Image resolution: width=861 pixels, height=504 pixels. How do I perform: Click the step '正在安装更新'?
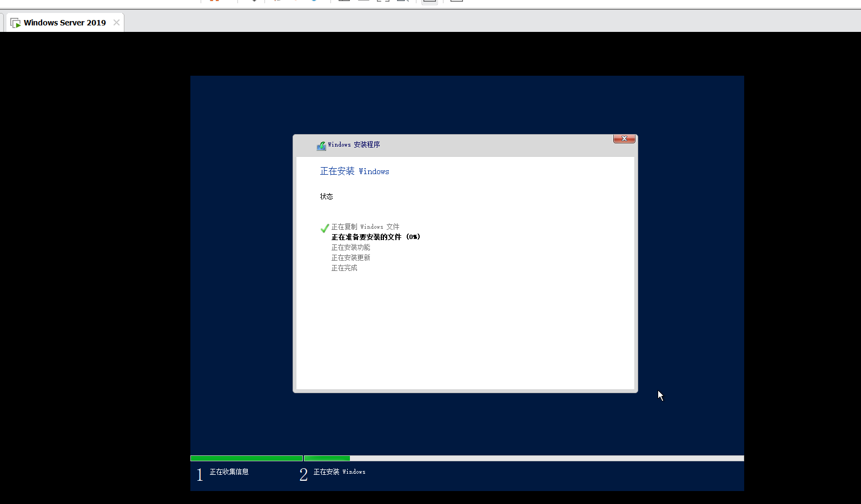[350, 258]
